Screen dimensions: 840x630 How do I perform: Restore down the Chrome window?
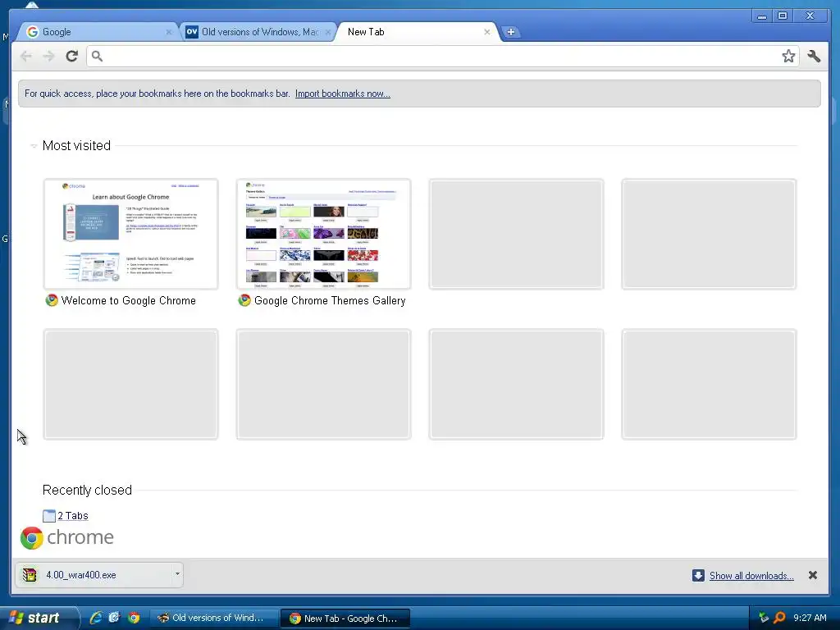782,16
